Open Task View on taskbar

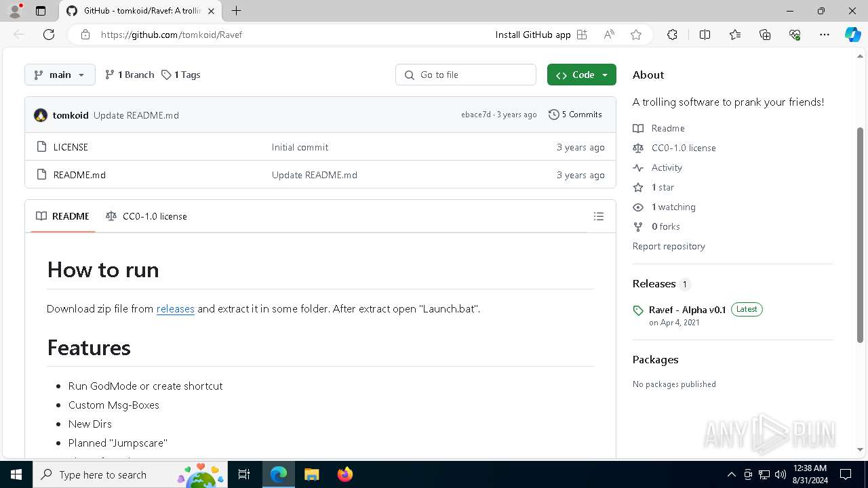click(x=245, y=474)
